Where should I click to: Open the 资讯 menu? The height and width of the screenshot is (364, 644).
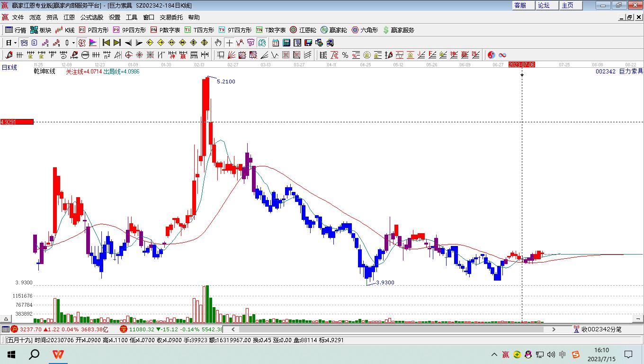pyautogui.click(x=52, y=18)
